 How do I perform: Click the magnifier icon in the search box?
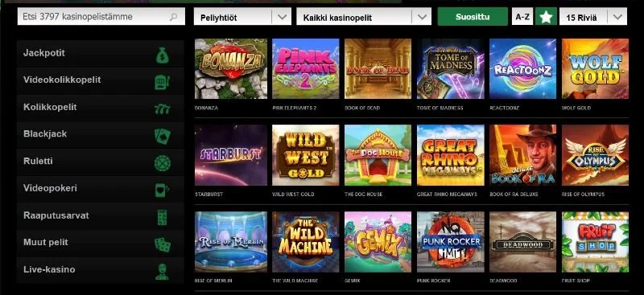tap(173, 17)
